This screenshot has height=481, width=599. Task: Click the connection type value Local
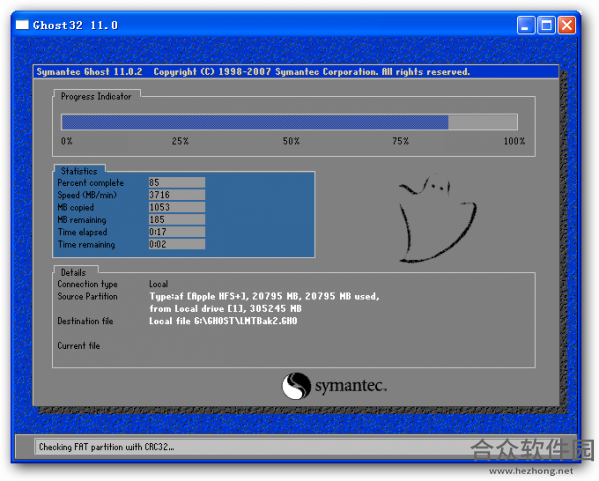tap(159, 284)
